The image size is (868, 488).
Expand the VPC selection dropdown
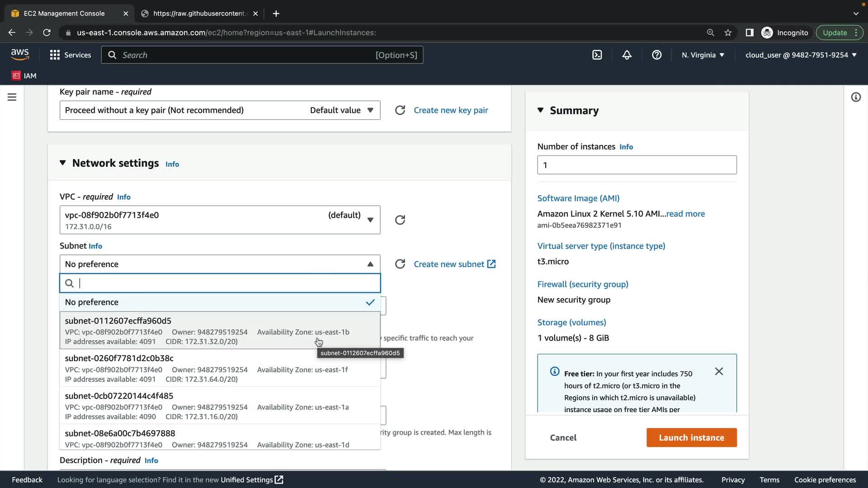(220, 220)
